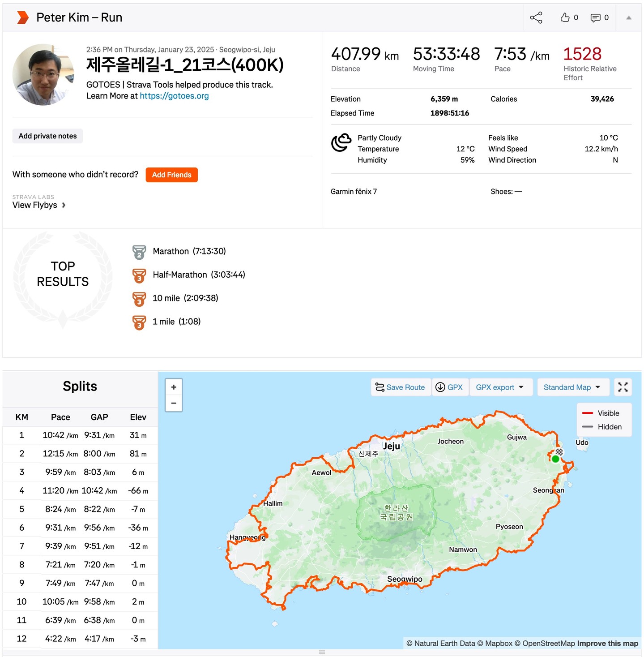The width and height of the screenshot is (644, 657).
Task: Expand the map to fullscreen
Action: [x=623, y=387]
